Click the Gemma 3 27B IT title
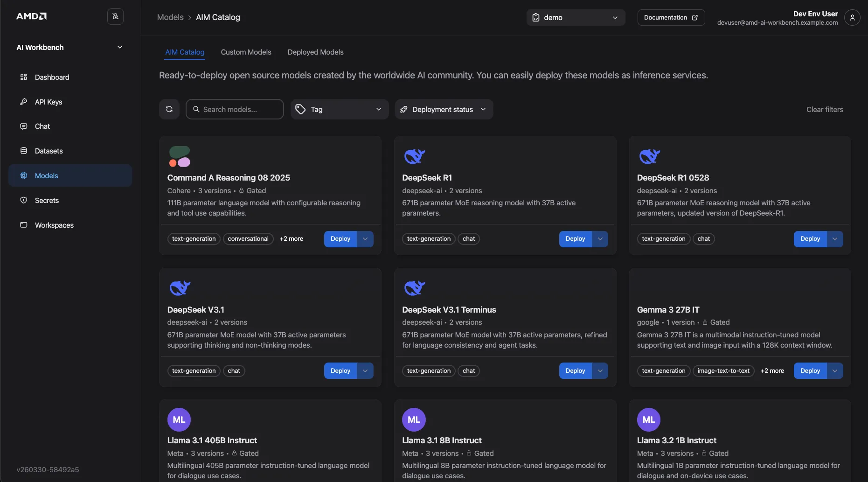Image resolution: width=868 pixels, height=482 pixels. [668, 310]
